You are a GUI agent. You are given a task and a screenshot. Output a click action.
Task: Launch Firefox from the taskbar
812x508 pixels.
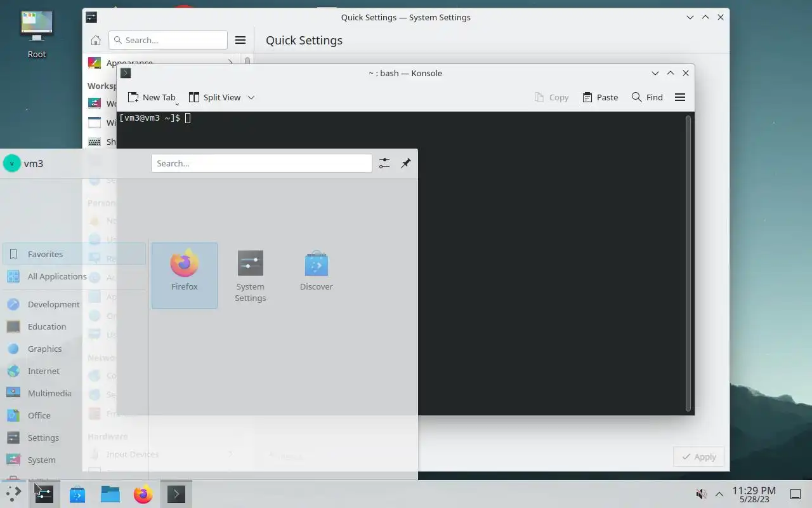click(143, 493)
